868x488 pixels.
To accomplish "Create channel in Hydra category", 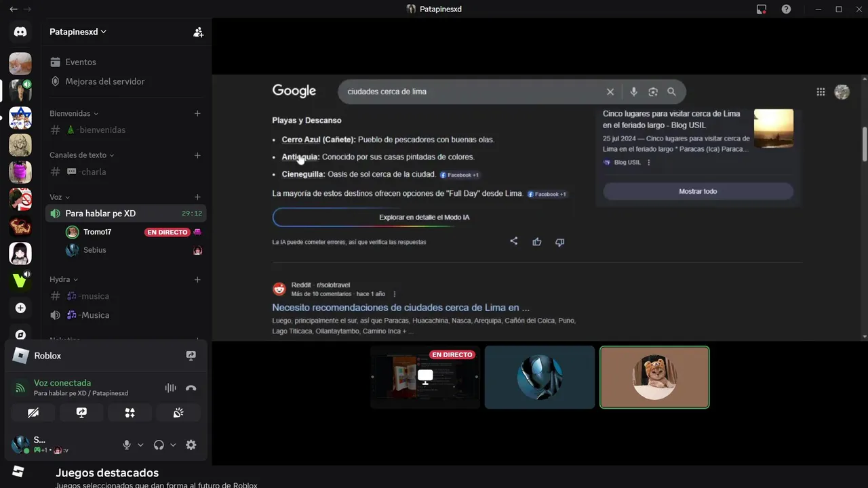I will 197,279.
